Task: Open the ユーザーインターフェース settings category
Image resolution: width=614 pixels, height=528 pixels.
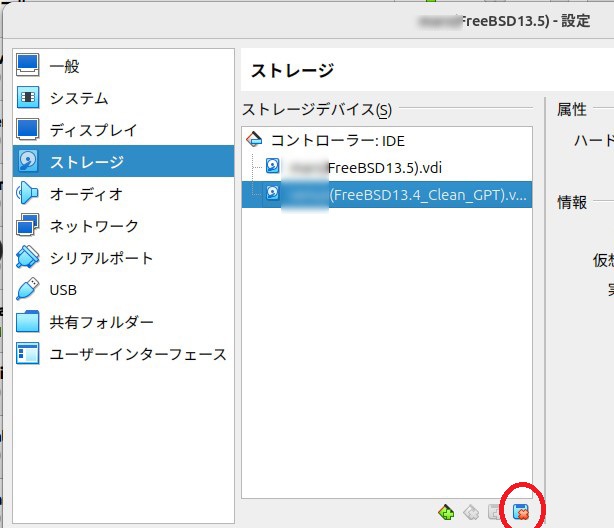Action: click(x=123, y=354)
